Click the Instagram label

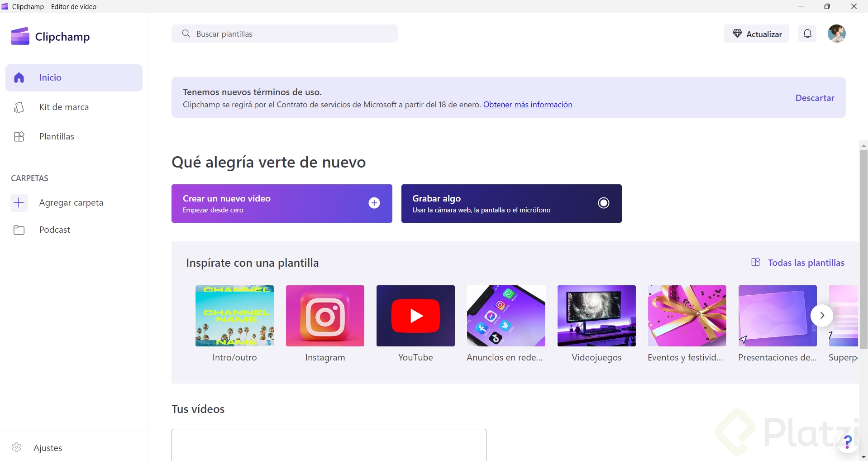[x=325, y=357]
